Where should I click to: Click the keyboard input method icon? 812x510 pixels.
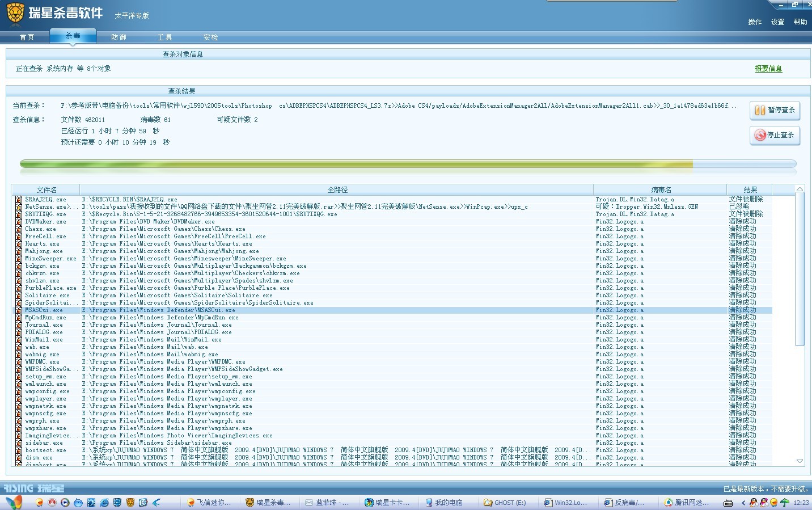click(728, 503)
